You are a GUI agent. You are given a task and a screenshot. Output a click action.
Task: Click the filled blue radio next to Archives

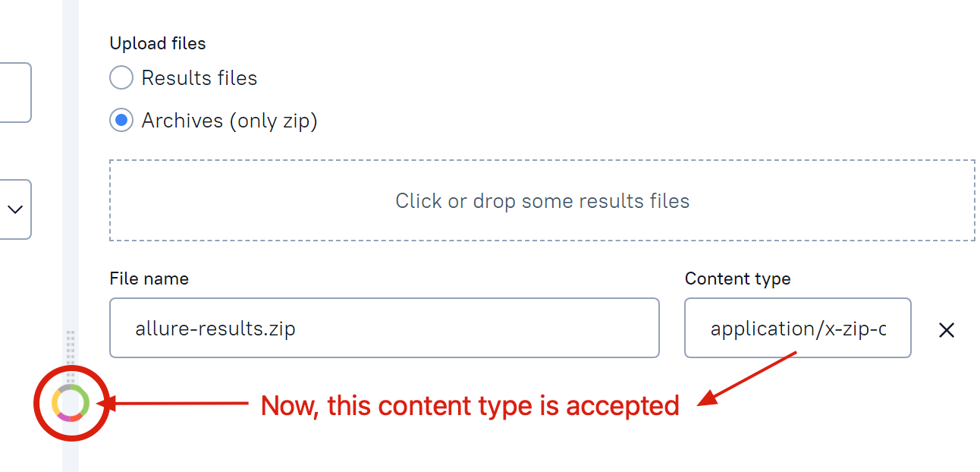tap(121, 120)
